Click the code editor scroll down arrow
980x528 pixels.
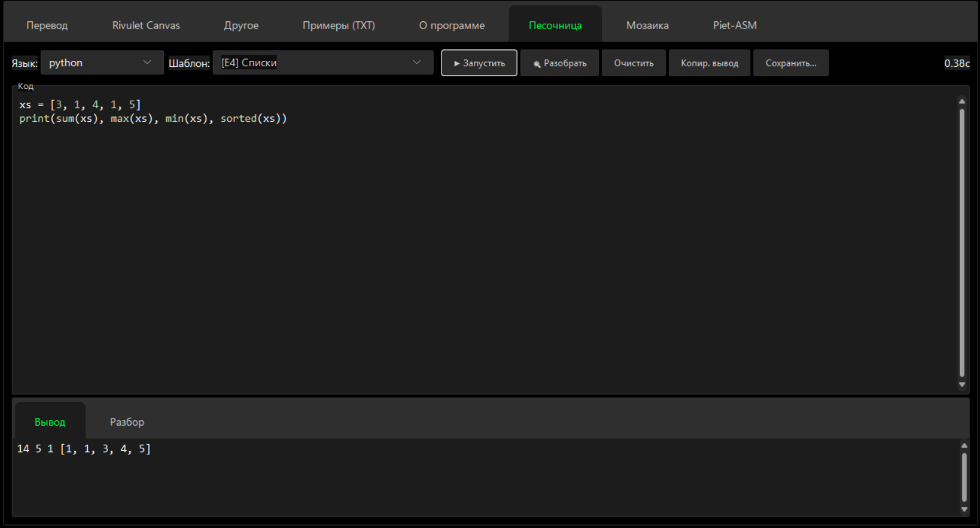[962, 384]
